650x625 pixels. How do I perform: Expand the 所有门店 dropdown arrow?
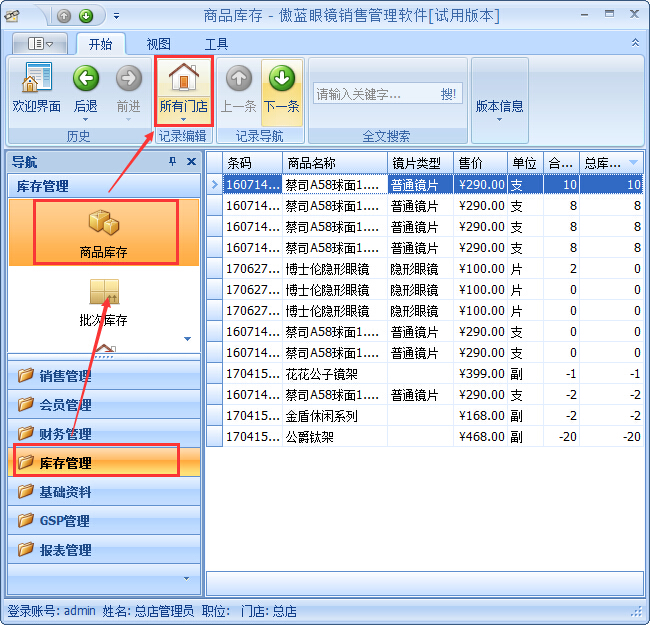184,120
